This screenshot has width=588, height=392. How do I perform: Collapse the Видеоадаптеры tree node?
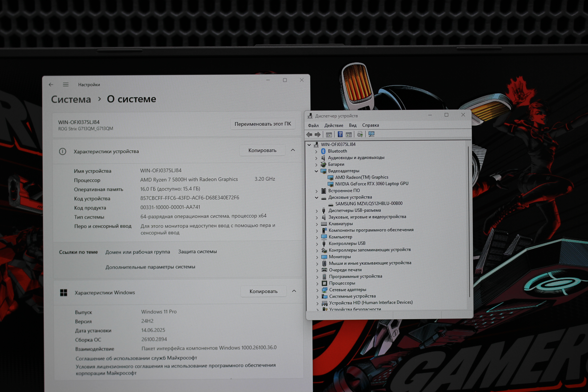tap(316, 171)
